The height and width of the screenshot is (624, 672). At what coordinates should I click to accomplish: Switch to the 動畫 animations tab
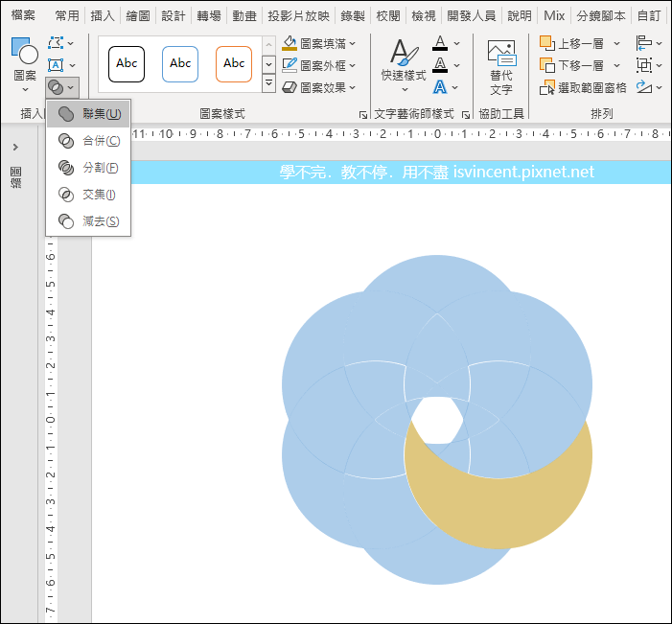(244, 16)
